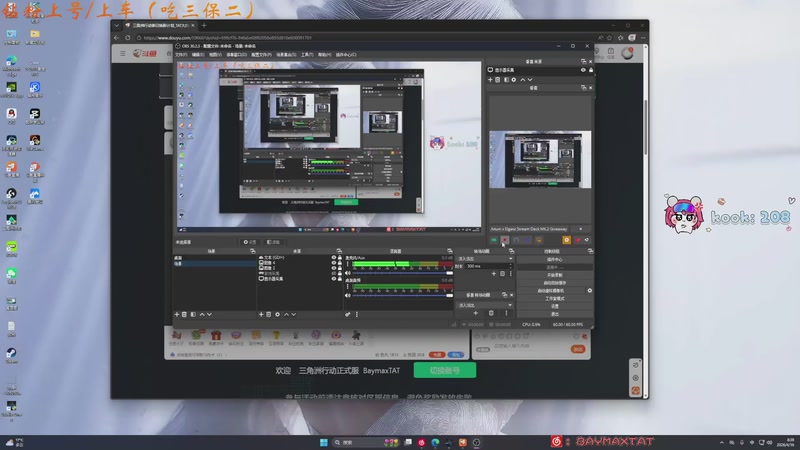Open the three-dot menu in the lower transitions dock

tap(506, 313)
